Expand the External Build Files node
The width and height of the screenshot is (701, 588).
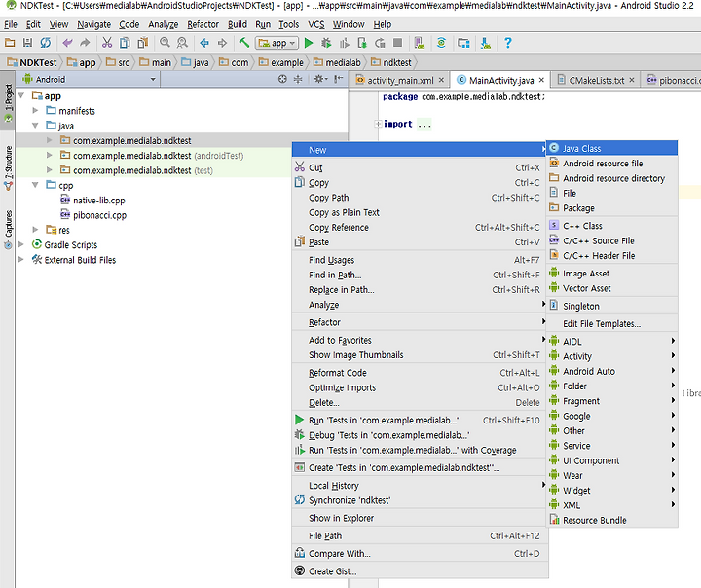[x=21, y=260]
